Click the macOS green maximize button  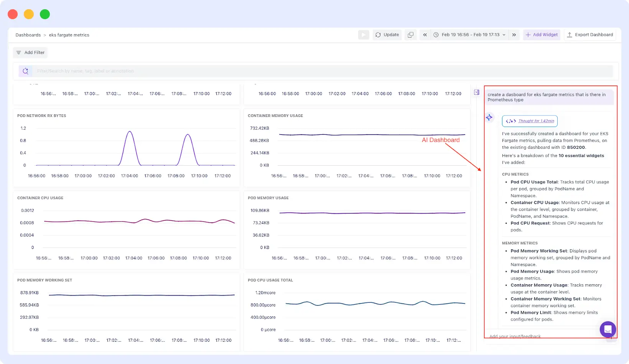[x=45, y=14]
